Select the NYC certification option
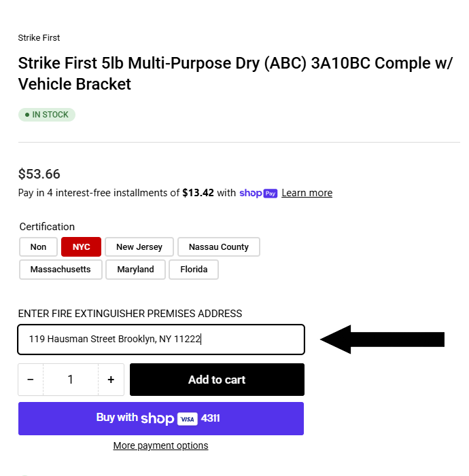Viewport: 469px width, 476px height. click(x=81, y=246)
